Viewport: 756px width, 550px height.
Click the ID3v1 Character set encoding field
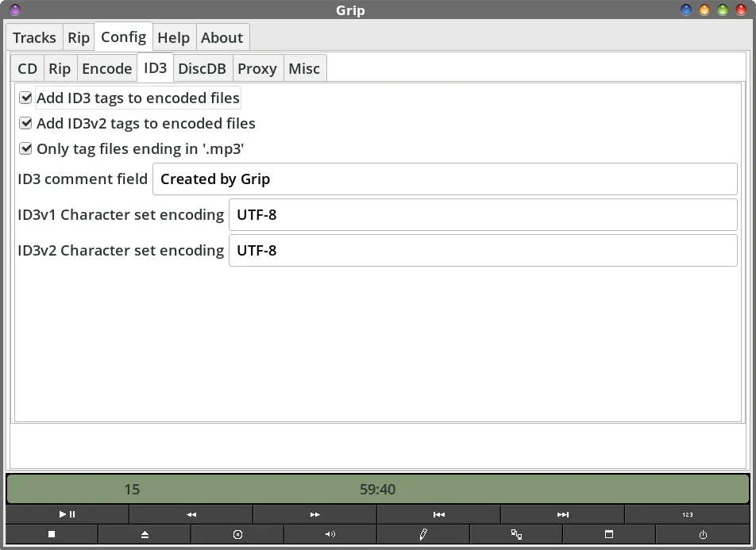pos(483,214)
